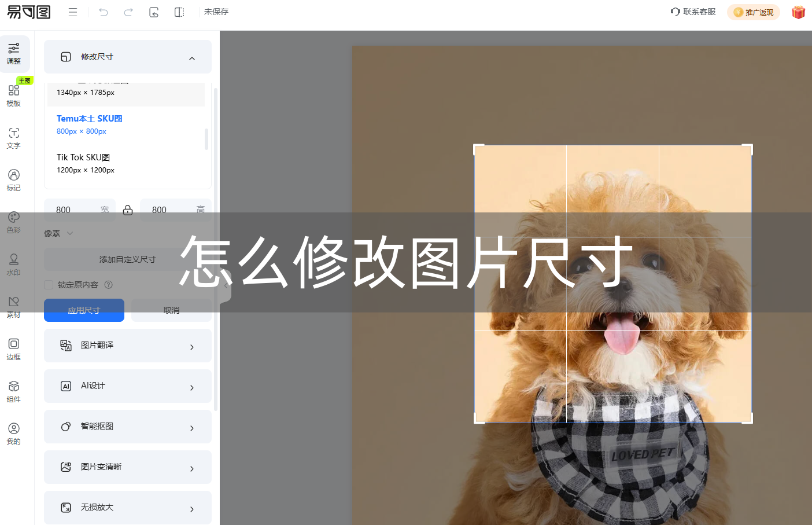Viewport: 812px width, 525px height.
Task: Expand the 无损放大 section
Action: click(128, 508)
